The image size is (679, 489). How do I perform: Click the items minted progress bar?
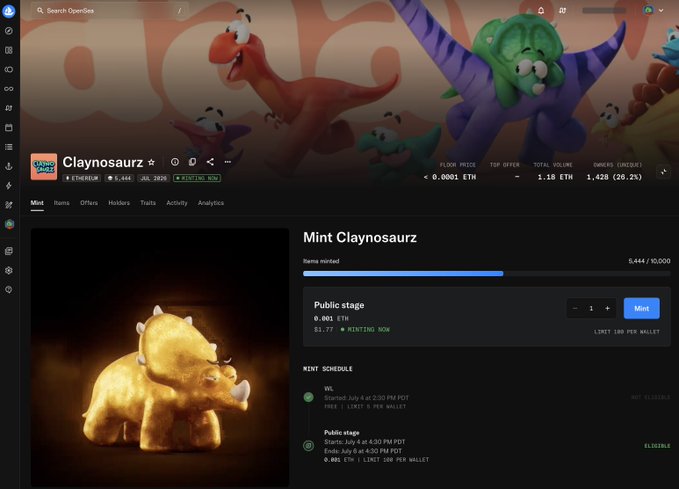pyautogui.click(x=487, y=274)
